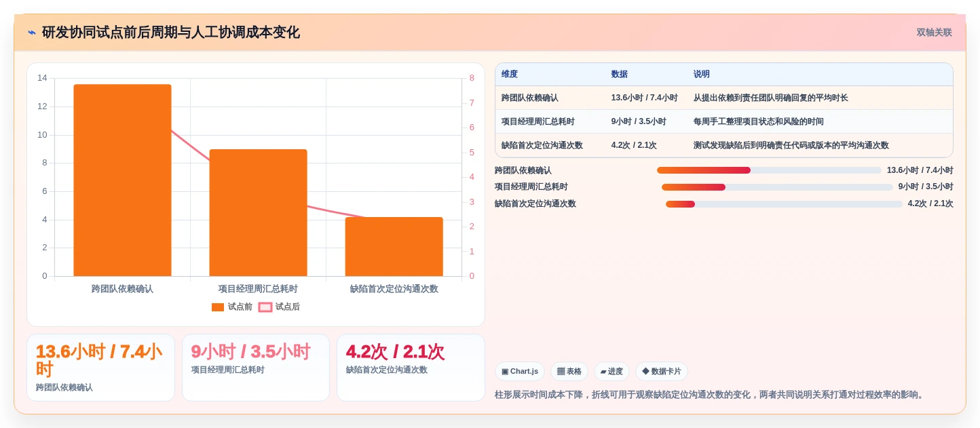Click the 进度 tag chip
Screen dimensions: 980x428
click(611, 372)
